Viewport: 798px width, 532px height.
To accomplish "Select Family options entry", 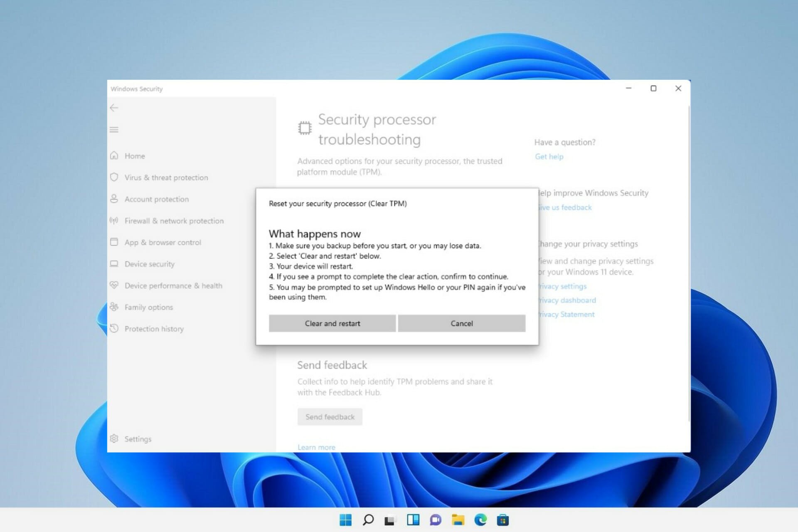I will pos(149,307).
